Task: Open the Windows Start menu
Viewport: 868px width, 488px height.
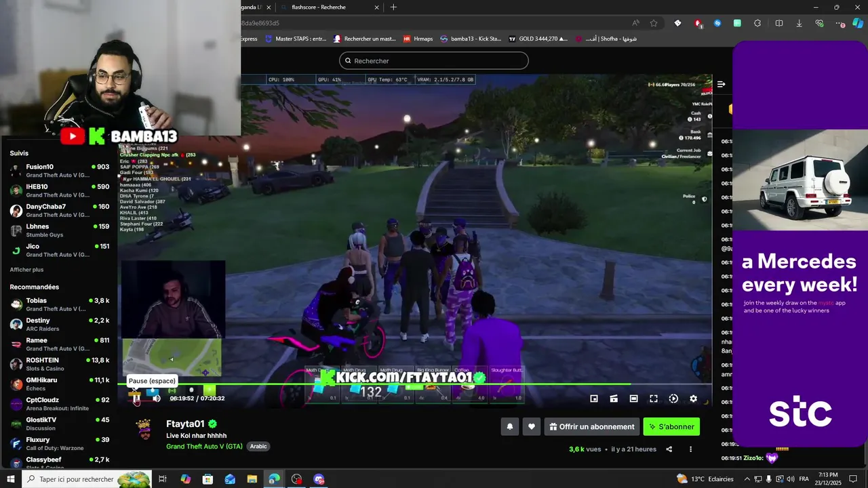Action: [x=10, y=479]
